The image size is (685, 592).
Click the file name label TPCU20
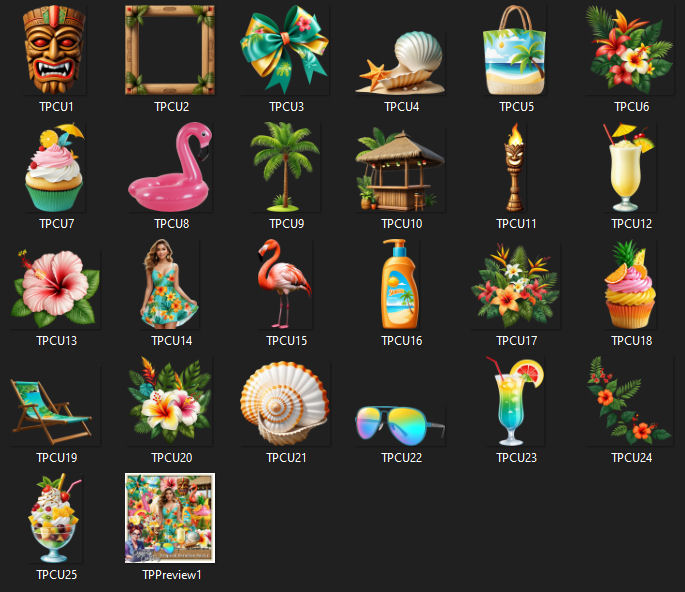[x=172, y=458]
